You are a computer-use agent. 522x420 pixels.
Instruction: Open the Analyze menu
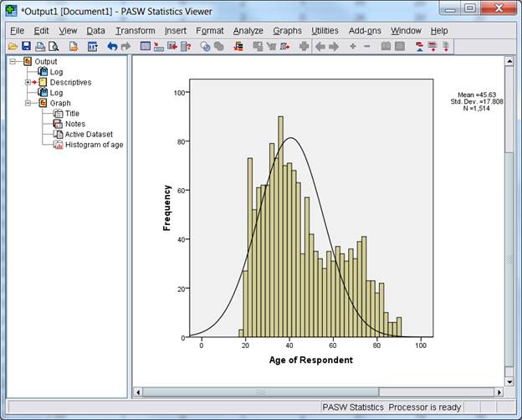point(248,31)
